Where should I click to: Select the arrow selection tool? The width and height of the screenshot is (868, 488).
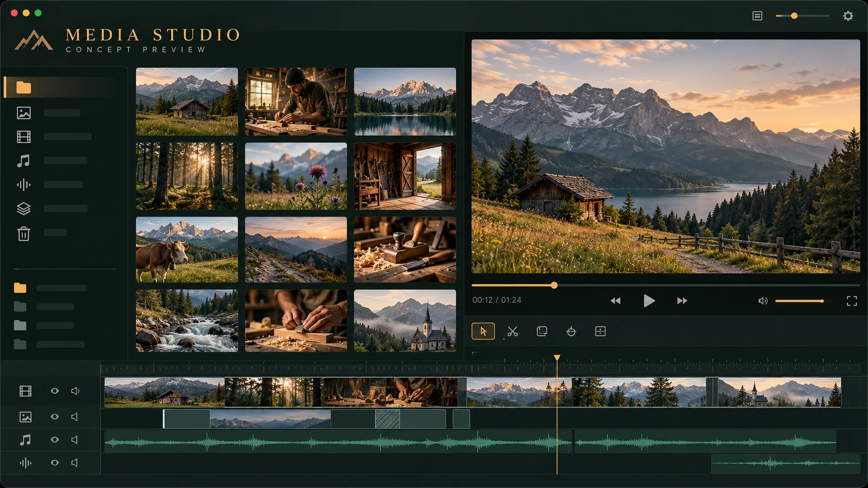pyautogui.click(x=483, y=331)
